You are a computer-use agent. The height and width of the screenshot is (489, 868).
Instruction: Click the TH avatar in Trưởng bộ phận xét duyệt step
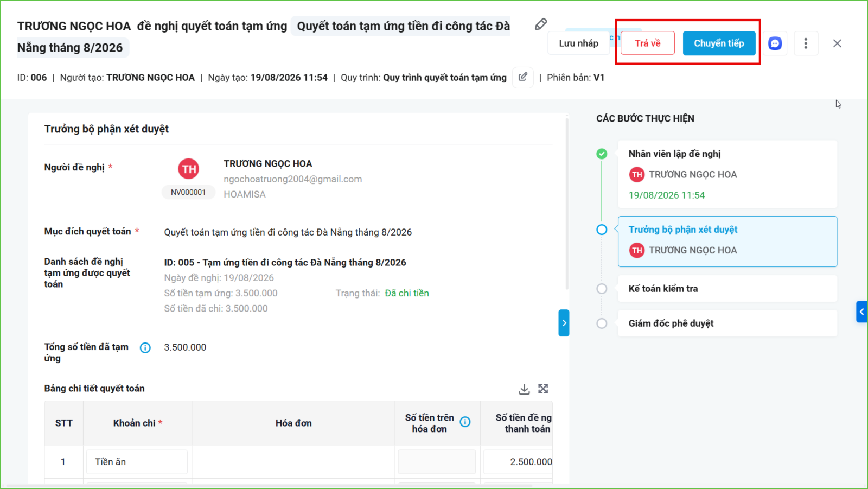pyautogui.click(x=637, y=250)
